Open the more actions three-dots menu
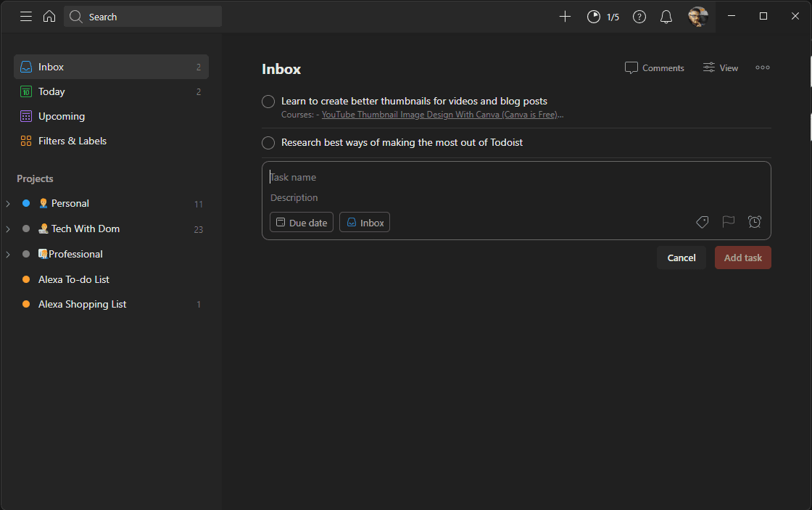The height and width of the screenshot is (510, 812). [762, 67]
